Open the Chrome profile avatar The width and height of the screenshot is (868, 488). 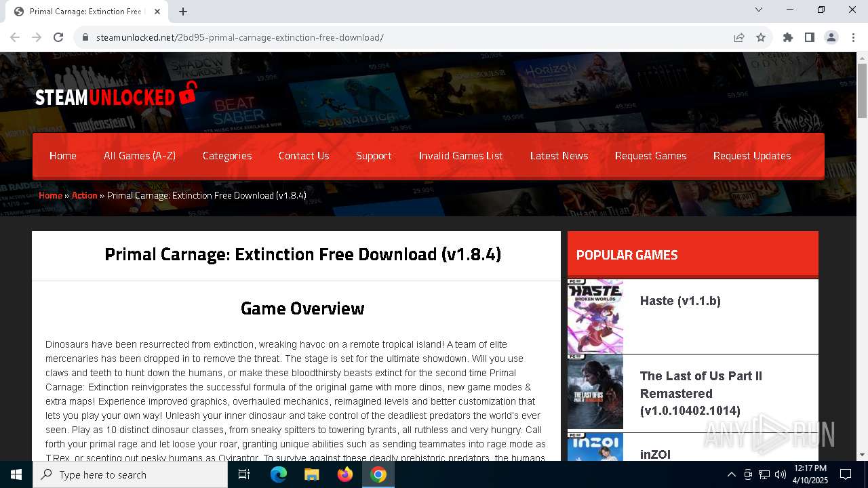[x=831, y=37]
